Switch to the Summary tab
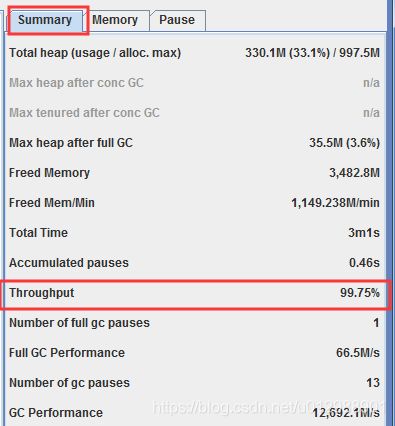395x426 pixels. click(45, 20)
